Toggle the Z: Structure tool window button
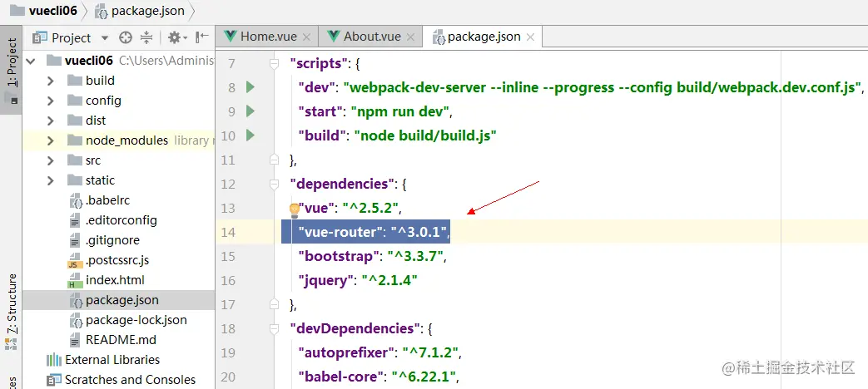 (x=11, y=313)
